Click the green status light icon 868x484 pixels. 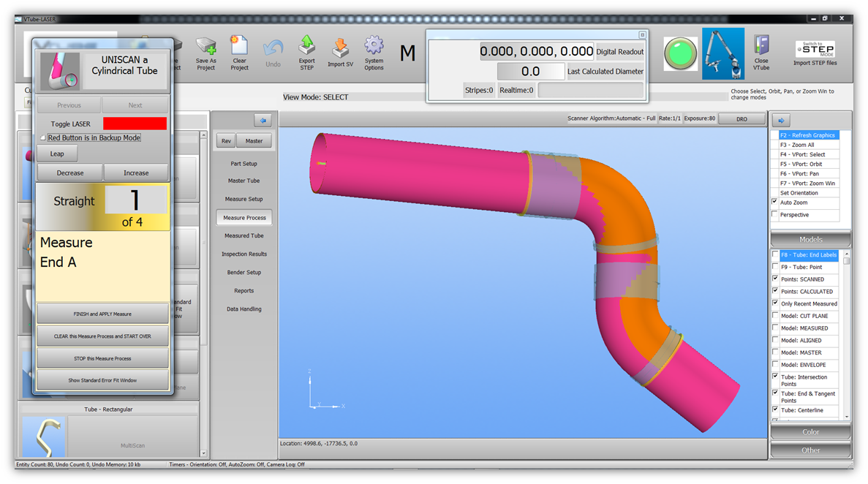pyautogui.click(x=680, y=54)
